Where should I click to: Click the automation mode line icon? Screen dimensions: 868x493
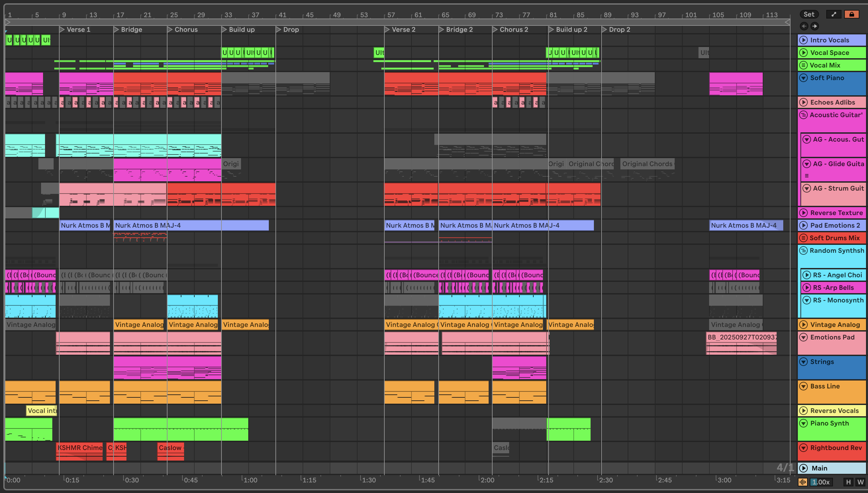pos(834,14)
